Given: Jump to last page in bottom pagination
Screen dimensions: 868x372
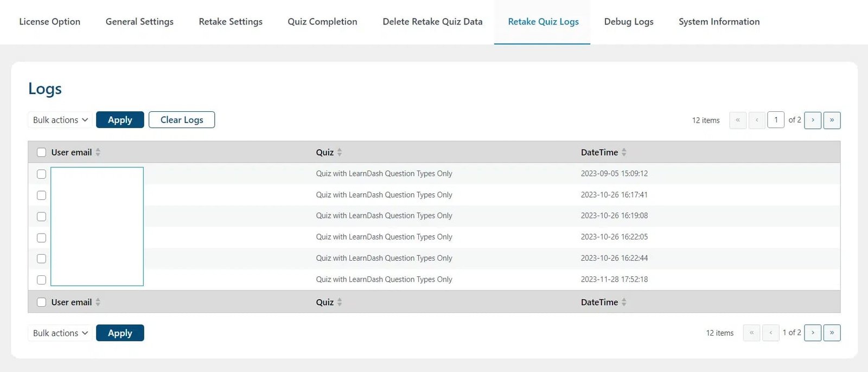Looking at the screenshot, I should (832, 332).
